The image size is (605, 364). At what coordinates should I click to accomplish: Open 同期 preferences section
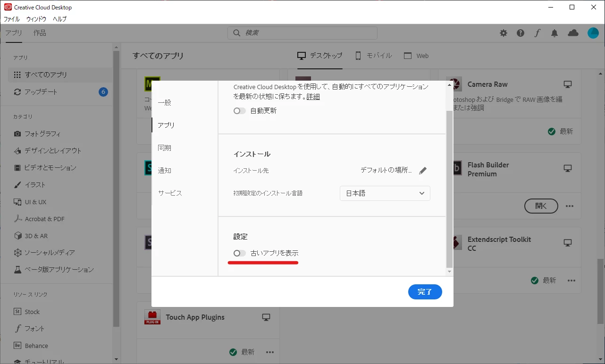(x=165, y=148)
